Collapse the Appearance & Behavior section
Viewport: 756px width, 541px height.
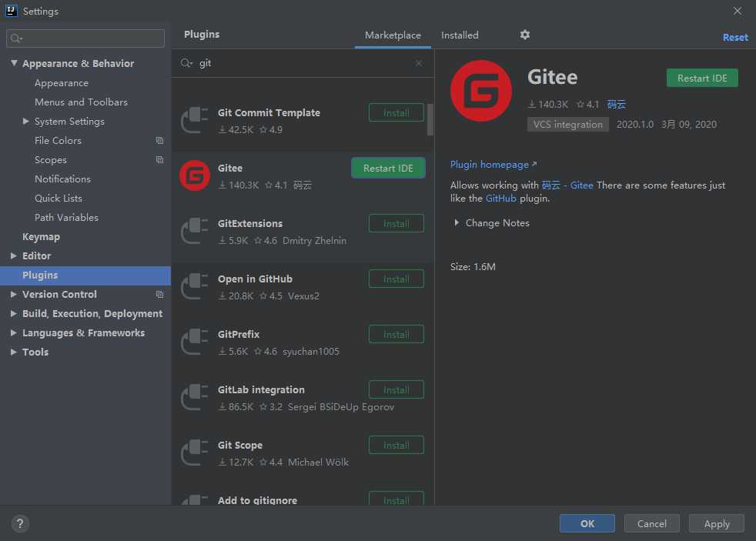coord(14,63)
